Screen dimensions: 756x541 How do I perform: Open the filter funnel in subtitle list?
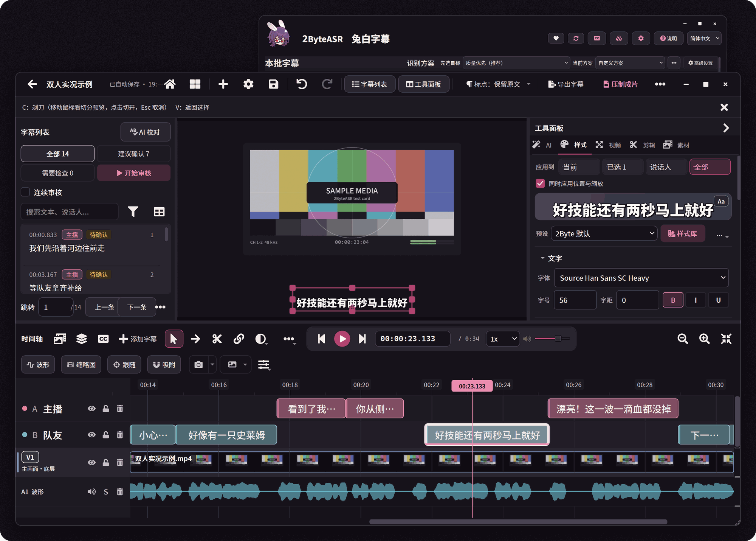133,211
